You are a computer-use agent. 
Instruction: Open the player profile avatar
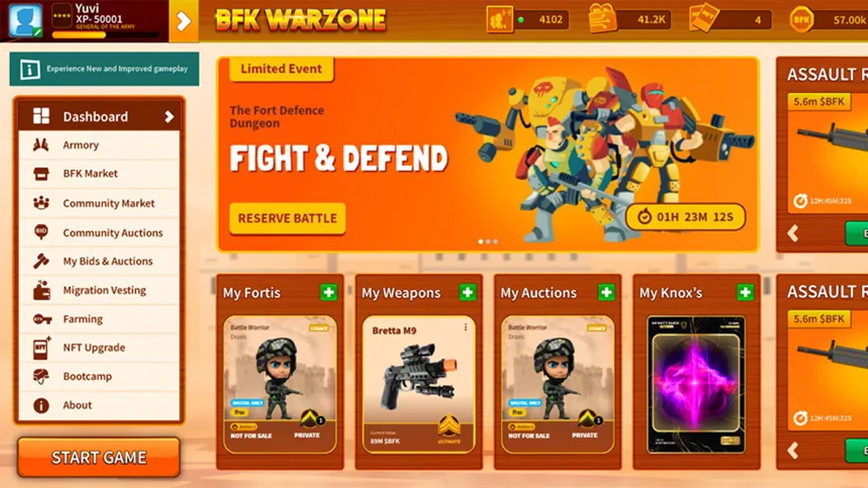click(x=25, y=20)
